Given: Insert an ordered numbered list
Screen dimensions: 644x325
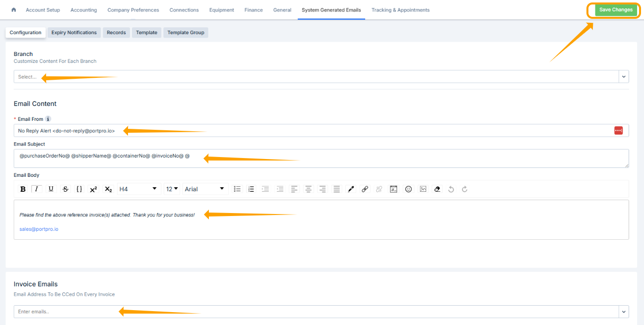Looking at the screenshot, I should coord(251,189).
